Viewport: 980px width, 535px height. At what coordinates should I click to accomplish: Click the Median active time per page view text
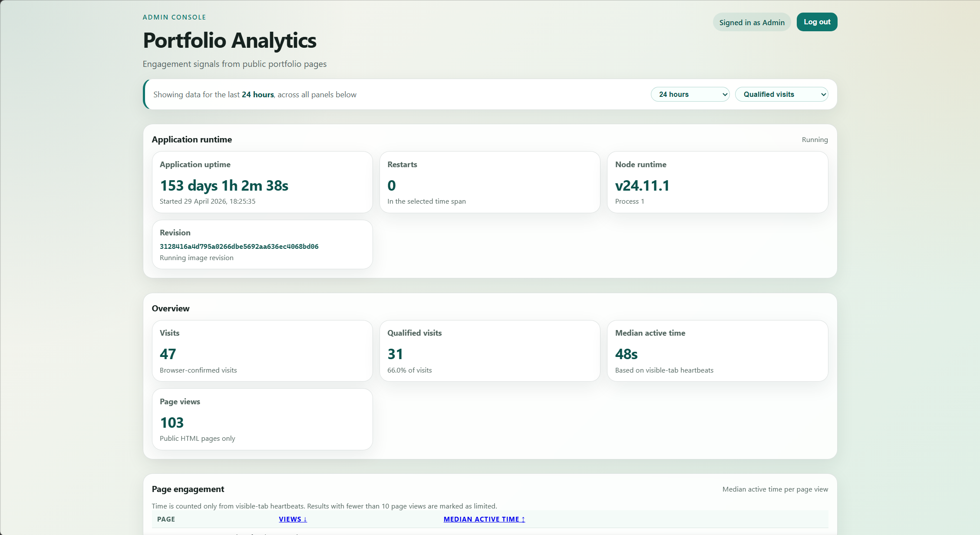click(x=775, y=489)
